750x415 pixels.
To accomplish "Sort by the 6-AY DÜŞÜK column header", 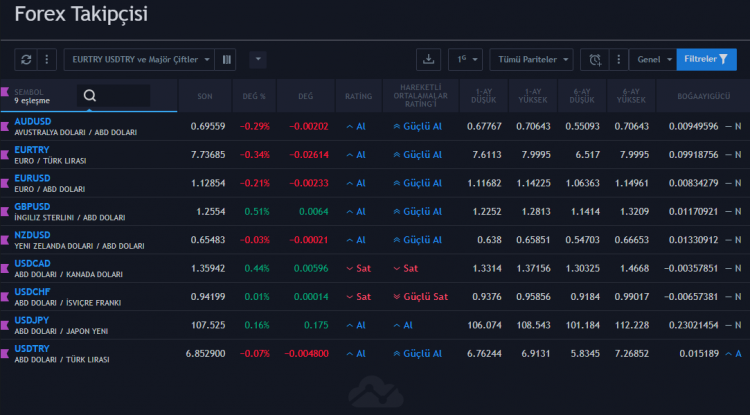I will tap(582, 96).
